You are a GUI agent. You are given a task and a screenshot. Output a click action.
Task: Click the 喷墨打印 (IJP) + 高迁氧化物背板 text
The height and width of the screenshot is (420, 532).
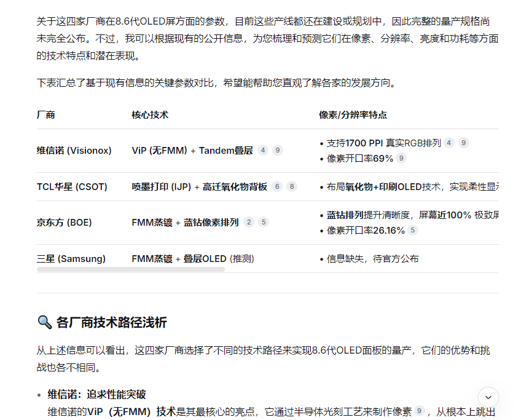(x=199, y=187)
